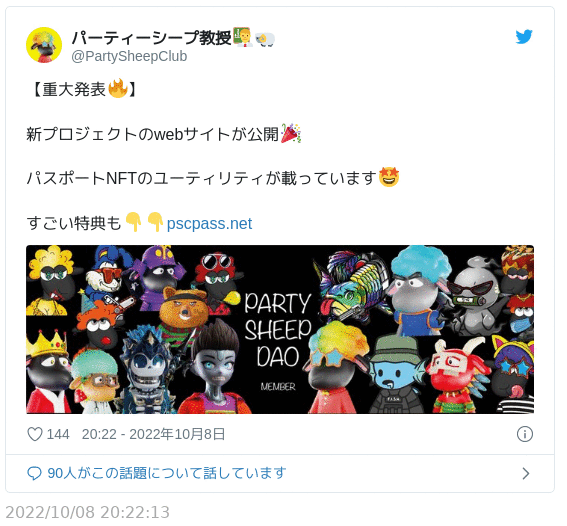Open the tweet info circle icon
Image resolution: width=567 pixels, height=526 pixels.
(524, 434)
